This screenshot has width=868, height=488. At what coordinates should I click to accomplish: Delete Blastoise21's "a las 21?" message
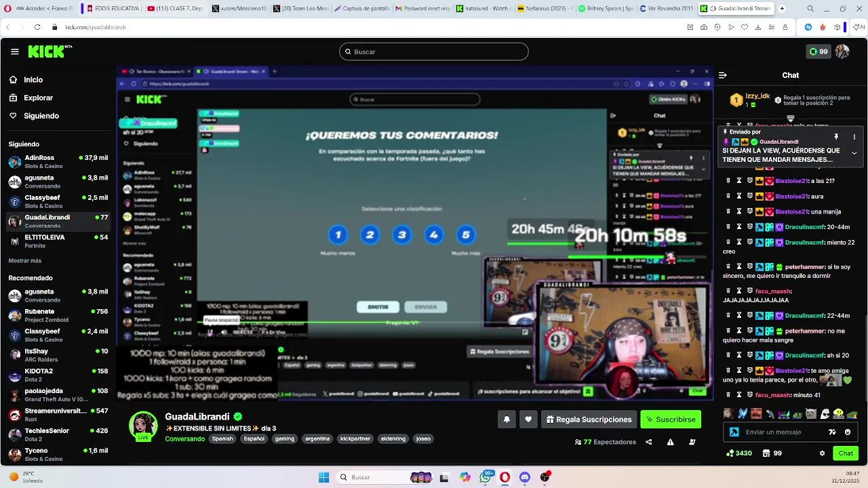click(728, 181)
